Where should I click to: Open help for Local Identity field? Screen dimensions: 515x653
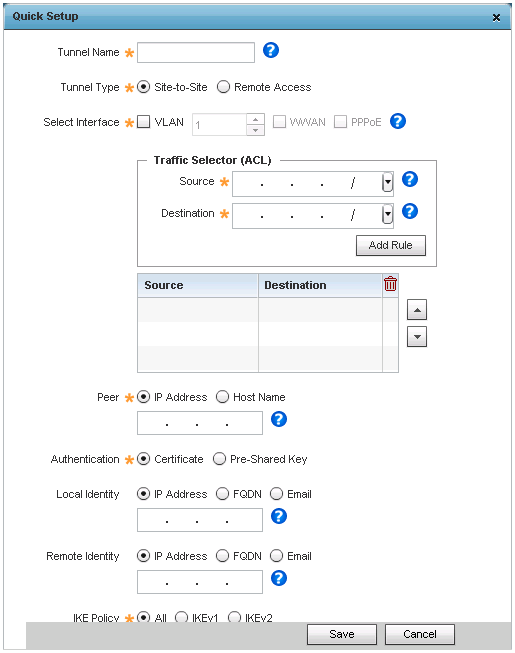[x=279, y=516]
